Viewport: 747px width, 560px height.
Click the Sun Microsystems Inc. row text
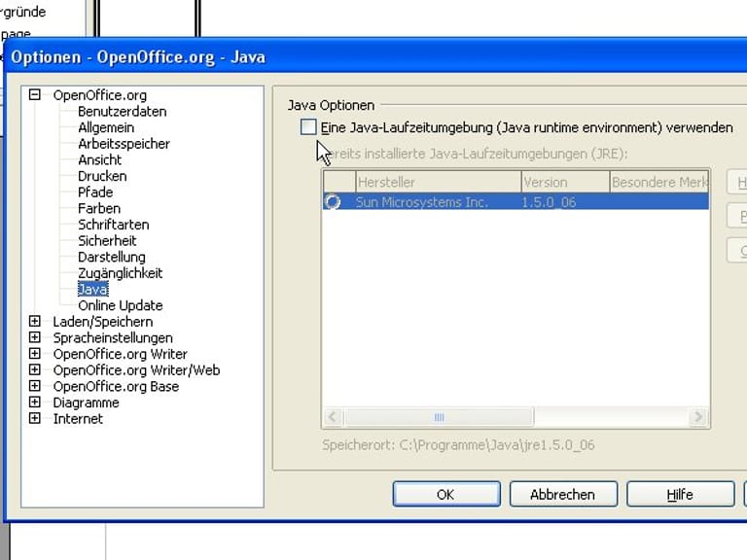click(x=422, y=202)
